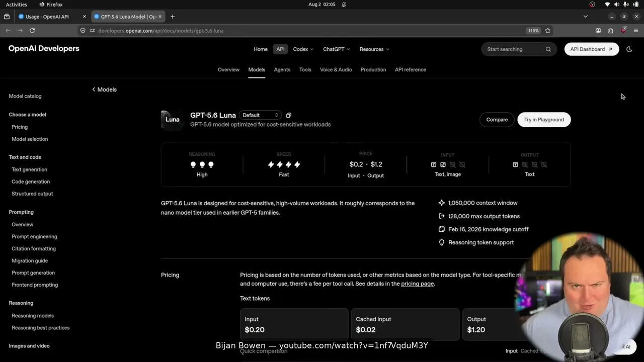
Task: Open Model catalog in the sidebar
Action: (25, 96)
